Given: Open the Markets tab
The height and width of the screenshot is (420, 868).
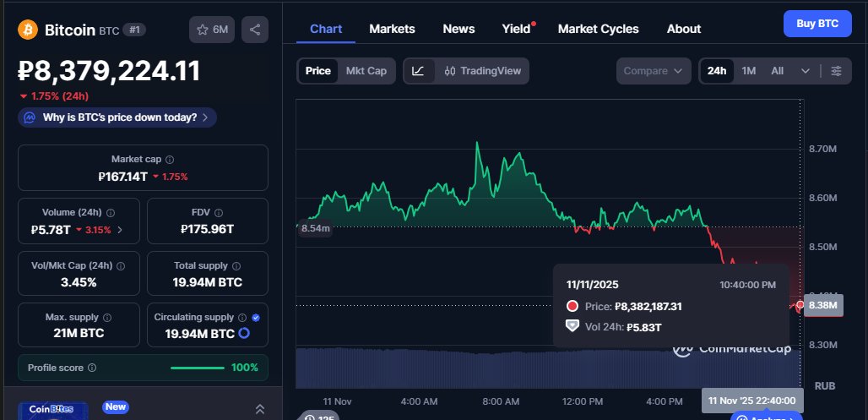Looking at the screenshot, I should [x=392, y=29].
